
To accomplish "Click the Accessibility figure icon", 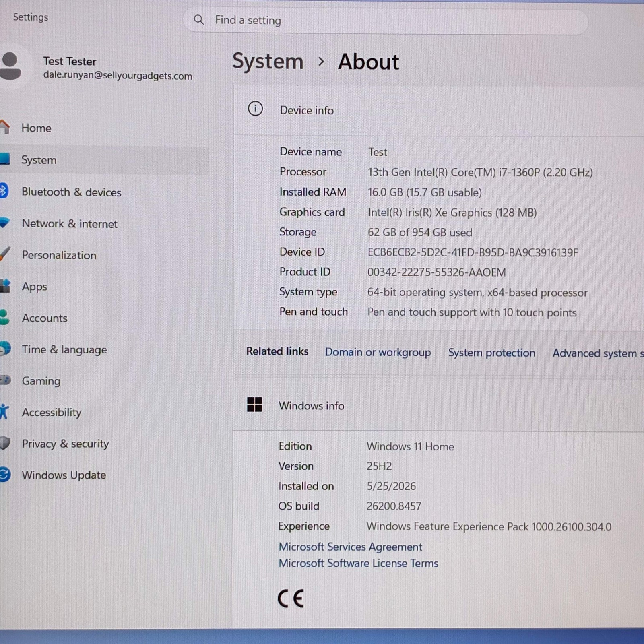I will 4,411.
